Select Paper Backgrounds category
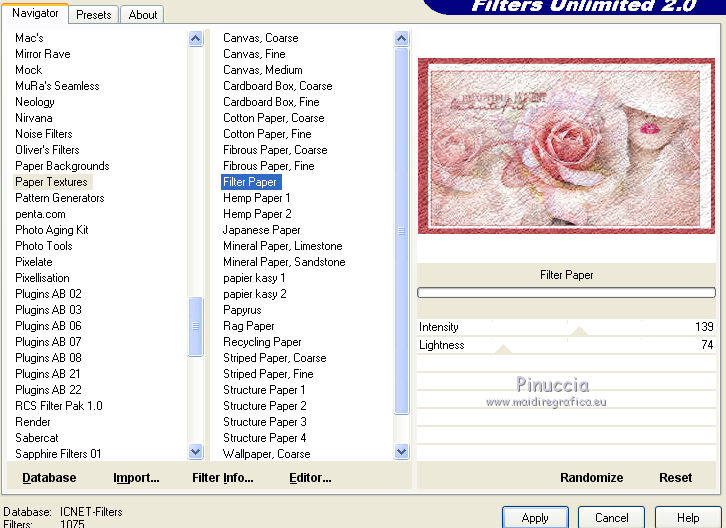The height and width of the screenshot is (528, 726). coord(62,166)
